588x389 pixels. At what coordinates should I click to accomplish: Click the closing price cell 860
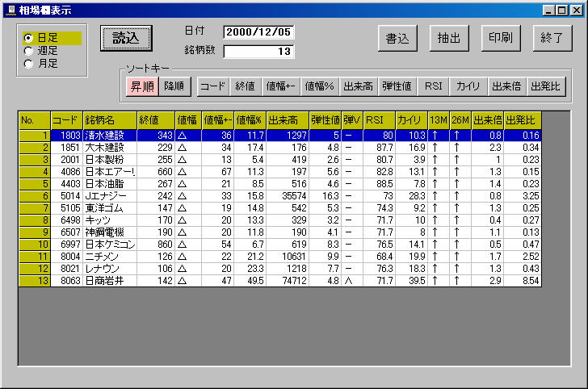pos(156,245)
